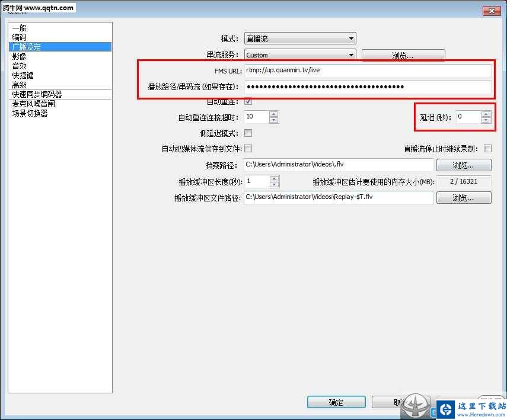
Task: Click the 播放缓冲区文件路径 input field
Action: point(339,197)
